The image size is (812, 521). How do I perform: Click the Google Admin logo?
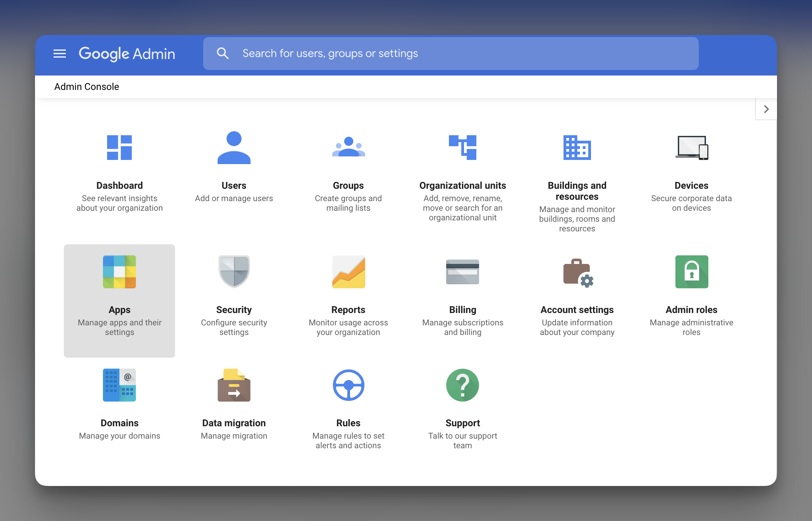pos(127,54)
